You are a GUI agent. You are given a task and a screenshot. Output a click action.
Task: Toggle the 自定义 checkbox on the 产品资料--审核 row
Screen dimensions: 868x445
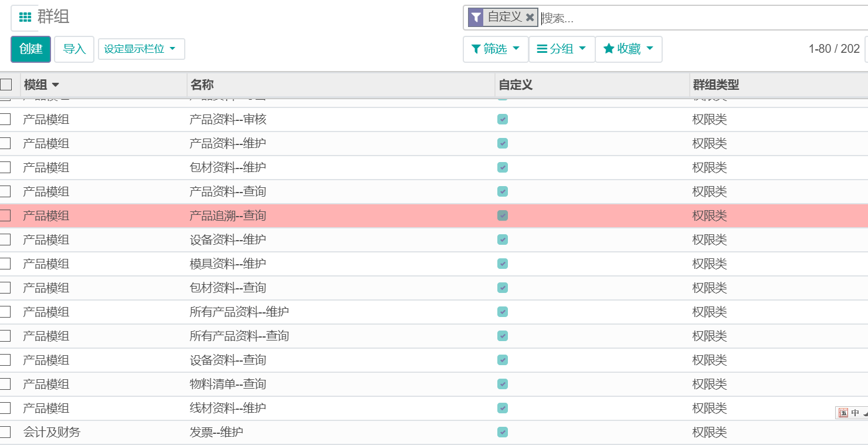(x=502, y=119)
